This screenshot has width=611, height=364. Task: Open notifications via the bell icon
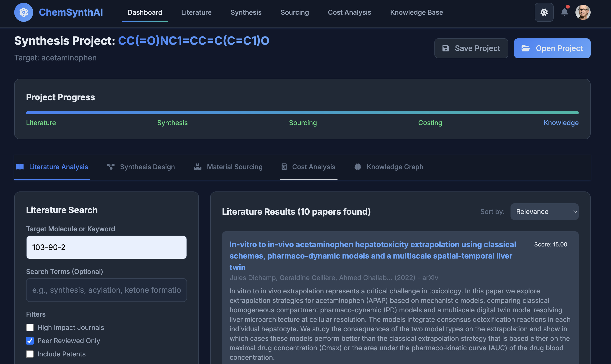pos(565,12)
